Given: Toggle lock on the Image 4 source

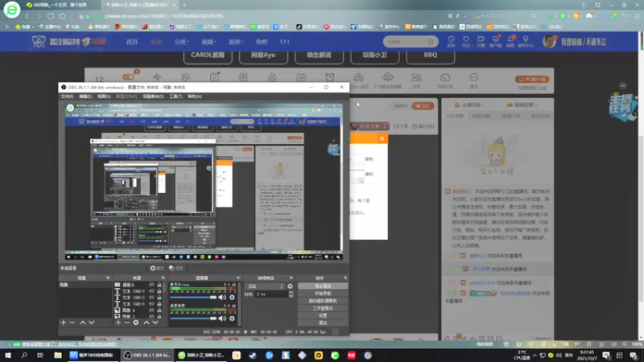Looking at the screenshot, I should 159,311.
